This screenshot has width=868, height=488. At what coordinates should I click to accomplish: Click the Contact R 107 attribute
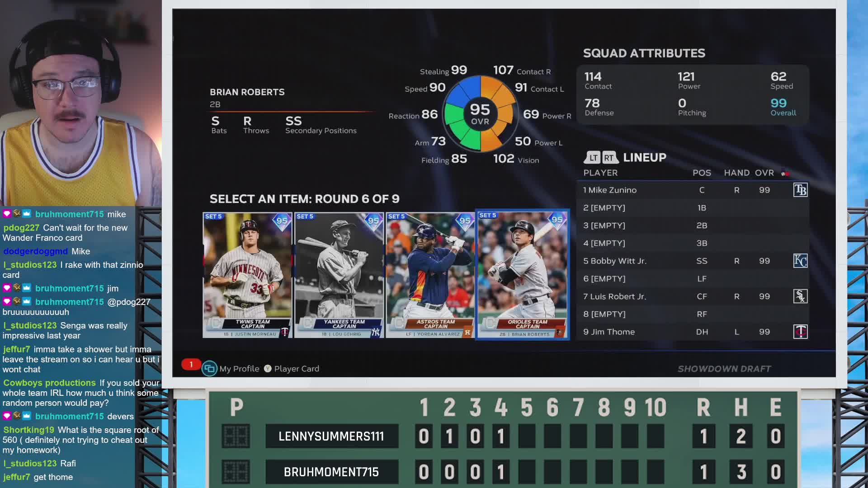click(x=522, y=70)
